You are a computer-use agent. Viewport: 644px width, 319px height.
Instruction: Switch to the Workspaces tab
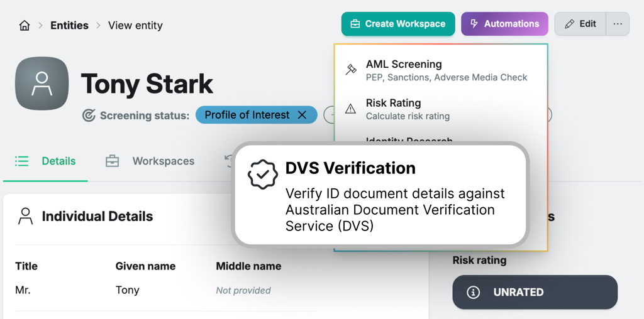150,161
